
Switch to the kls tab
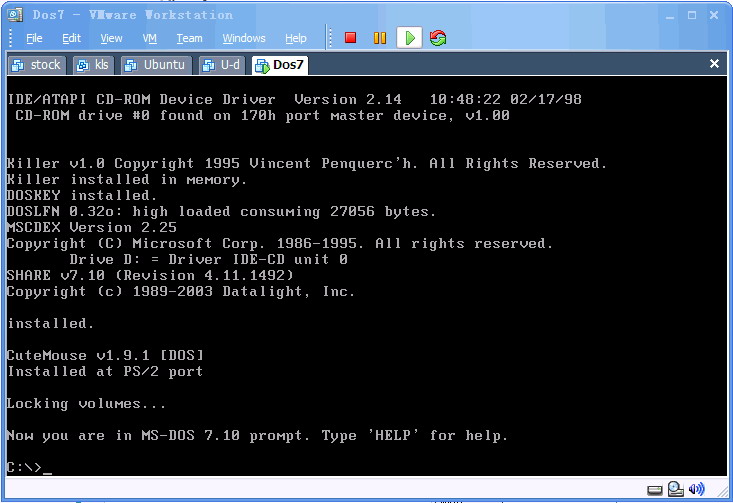(x=93, y=65)
